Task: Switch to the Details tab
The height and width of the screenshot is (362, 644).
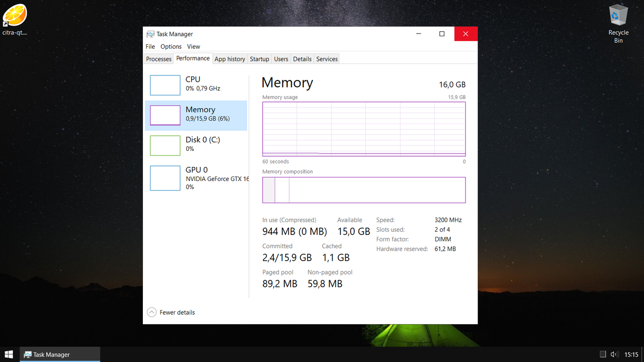Action: pos(302,59)
